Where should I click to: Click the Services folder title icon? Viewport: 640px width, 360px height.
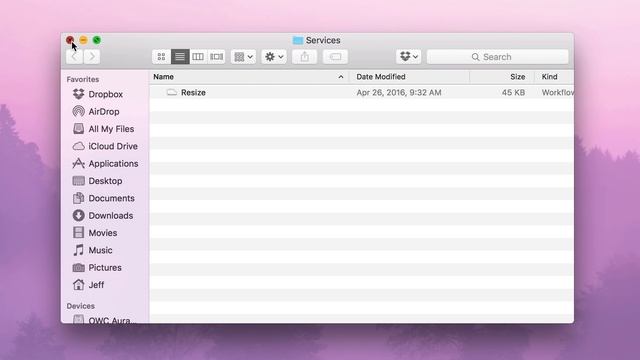pos(298,40)
